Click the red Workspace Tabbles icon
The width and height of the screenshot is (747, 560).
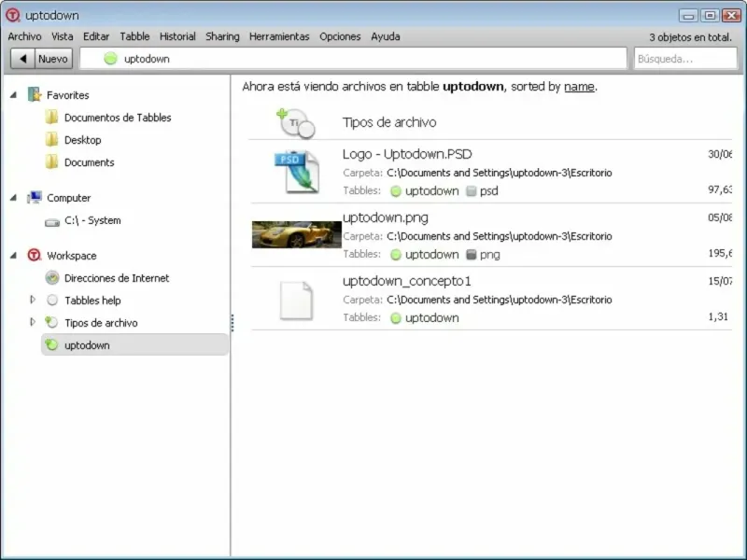click(35, 255)
